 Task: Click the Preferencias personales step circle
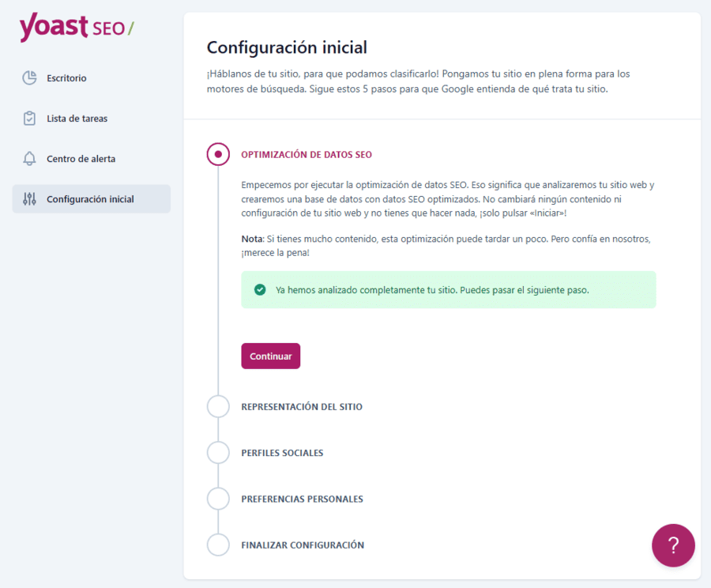tap(218, 499)
